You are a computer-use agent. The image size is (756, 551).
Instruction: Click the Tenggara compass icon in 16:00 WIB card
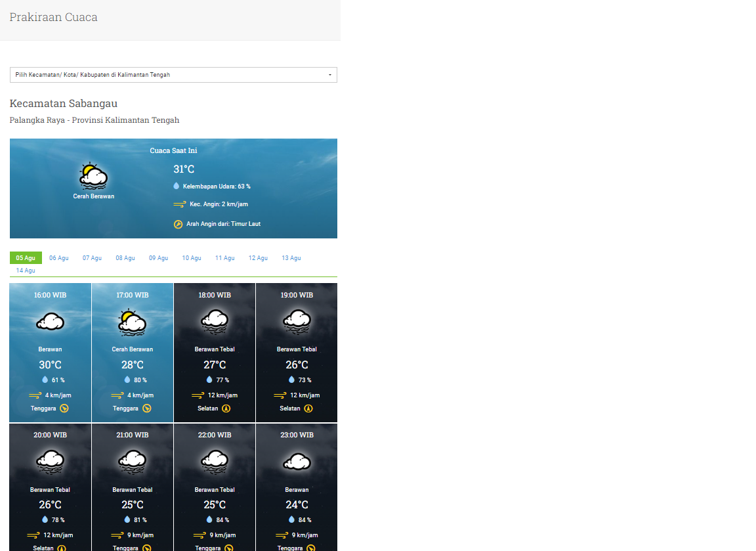point(64,408)
